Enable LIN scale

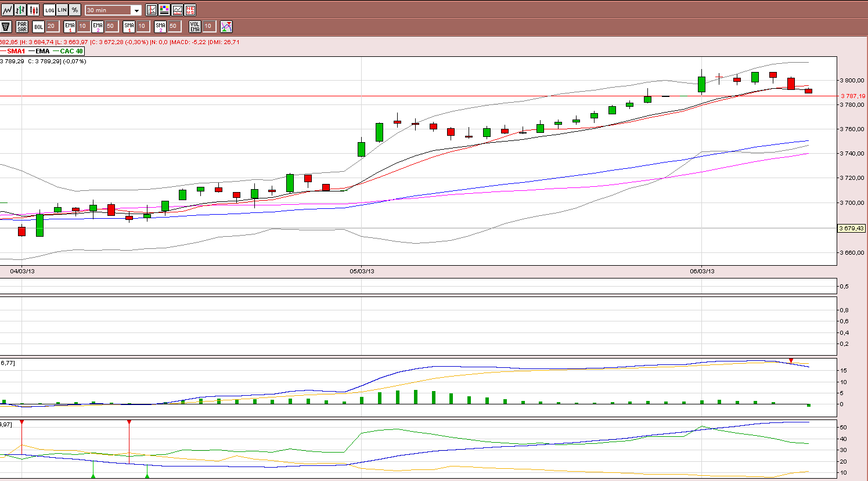[62, 10]
